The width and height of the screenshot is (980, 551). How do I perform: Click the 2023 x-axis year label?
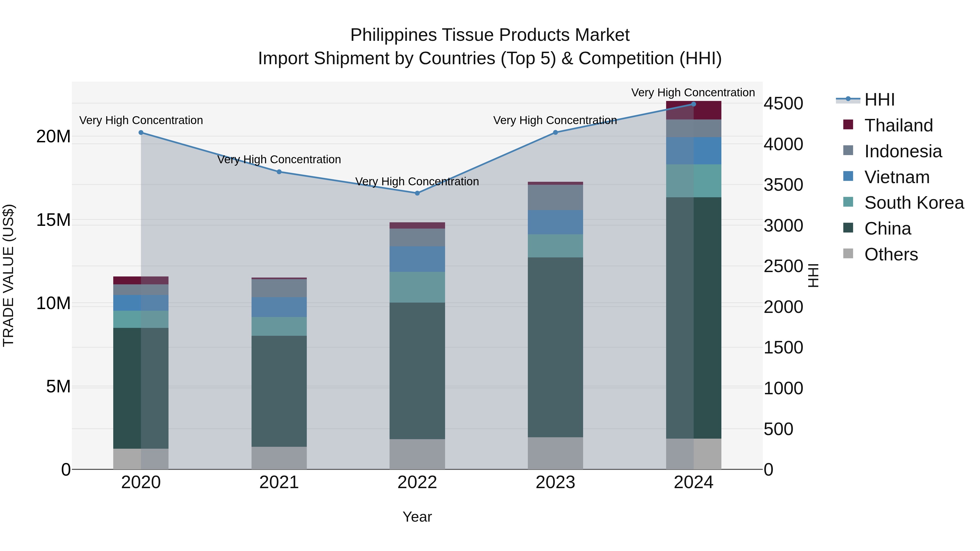[x=555, y=482]
